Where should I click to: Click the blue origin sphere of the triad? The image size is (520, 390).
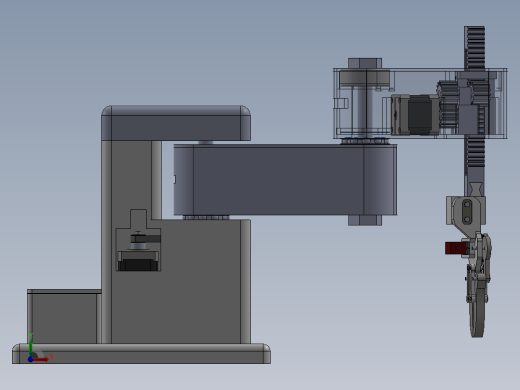click(x=30, y=359)
